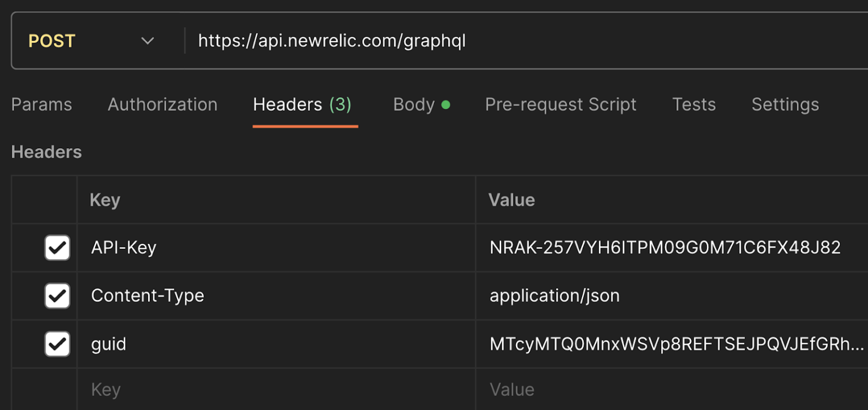Open the Pre-request Script tab

(561, 105)
